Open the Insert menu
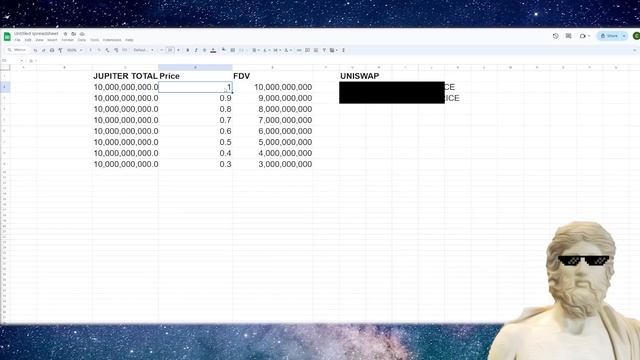This screenshot has height=360, width=640. point(52,40)
